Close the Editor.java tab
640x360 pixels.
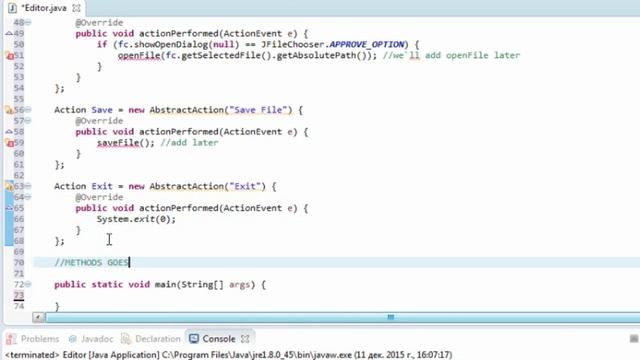click(76, 8)
